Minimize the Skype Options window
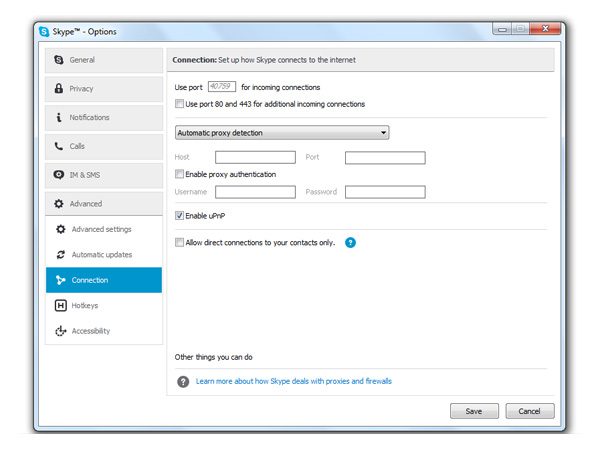 point(502,29)
